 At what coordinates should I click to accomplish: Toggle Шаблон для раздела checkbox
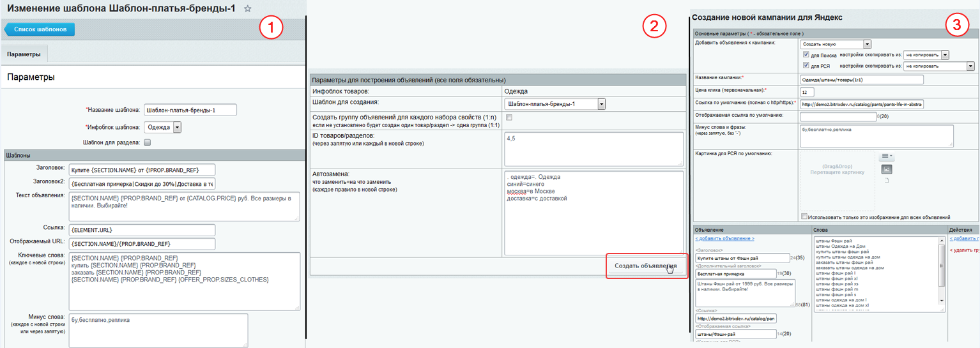point(147,142)
